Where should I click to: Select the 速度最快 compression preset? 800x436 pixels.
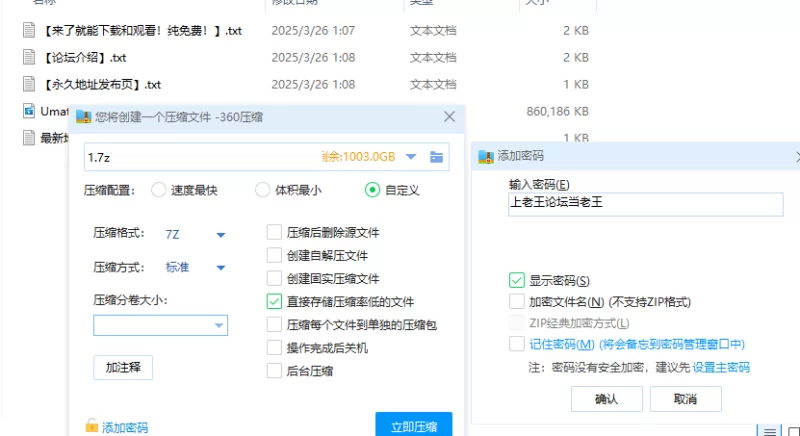click(x=159, y=190)
